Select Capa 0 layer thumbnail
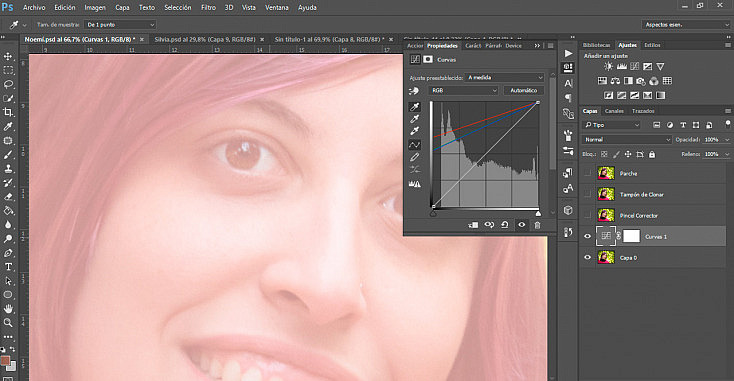The height and width of the screenshot is (381, 734). pos(606,258)
